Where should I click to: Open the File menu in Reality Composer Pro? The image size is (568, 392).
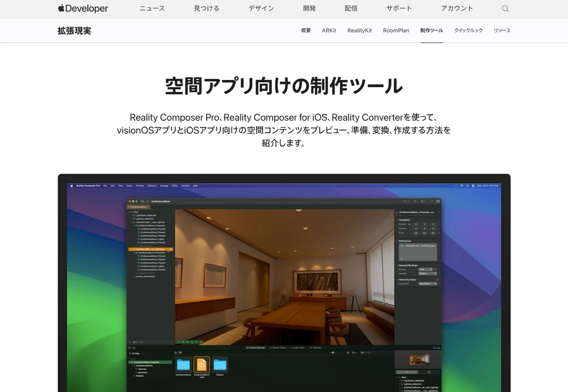click(x=105, y=186)
